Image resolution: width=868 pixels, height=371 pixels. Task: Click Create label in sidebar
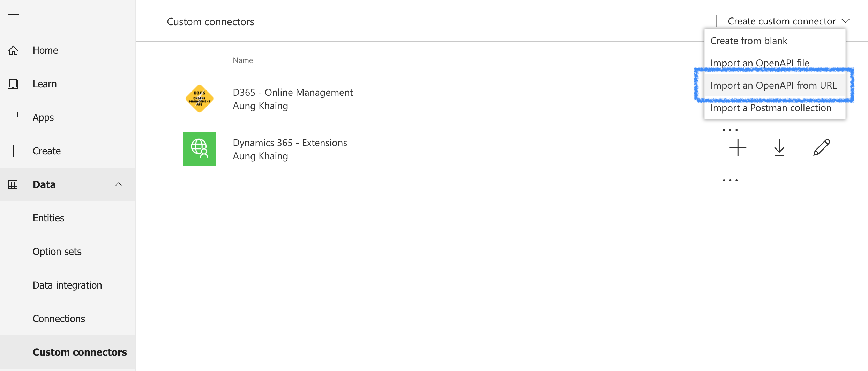[47, 151]
